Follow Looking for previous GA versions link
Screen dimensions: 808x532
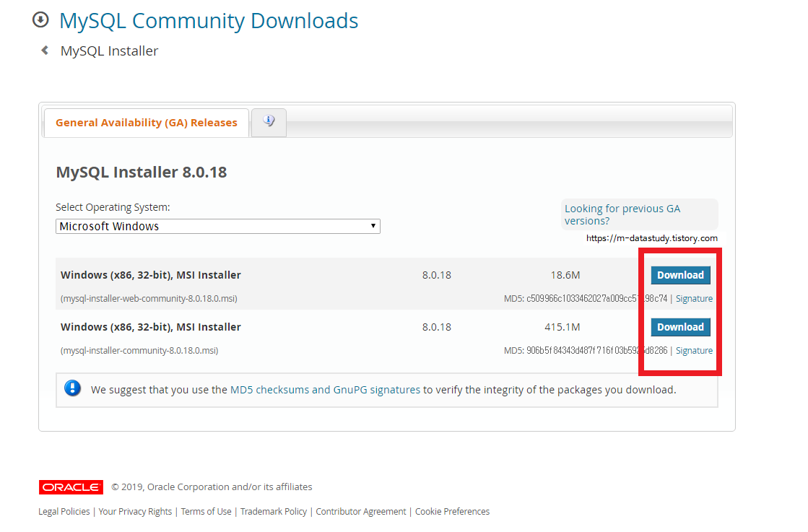622,214
